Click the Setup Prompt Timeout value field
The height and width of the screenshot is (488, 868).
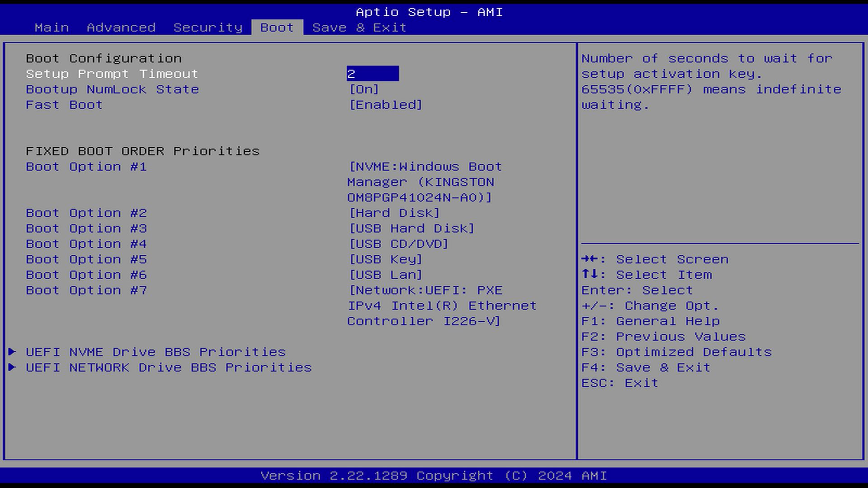tap(373, 74)
